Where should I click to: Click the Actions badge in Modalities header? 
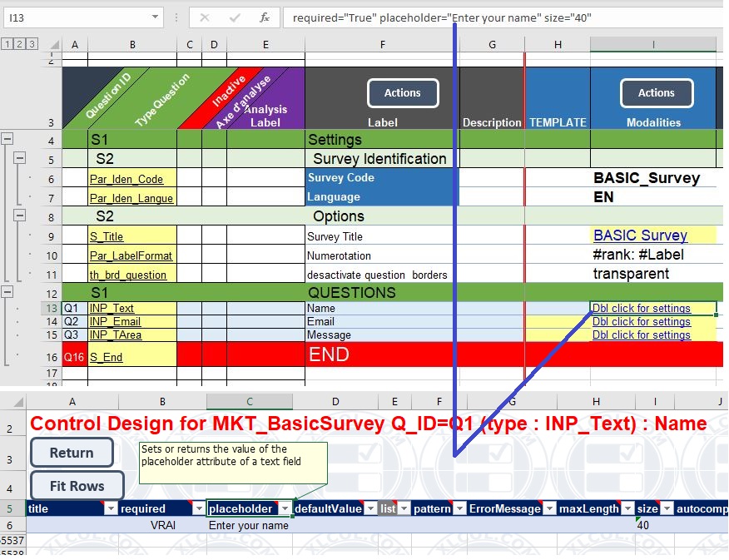coord(655,94)
